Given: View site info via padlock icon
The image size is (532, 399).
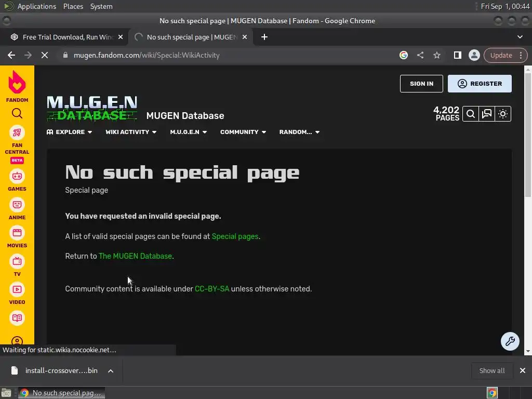Looking at the screenshot, I should coord(65,55).
